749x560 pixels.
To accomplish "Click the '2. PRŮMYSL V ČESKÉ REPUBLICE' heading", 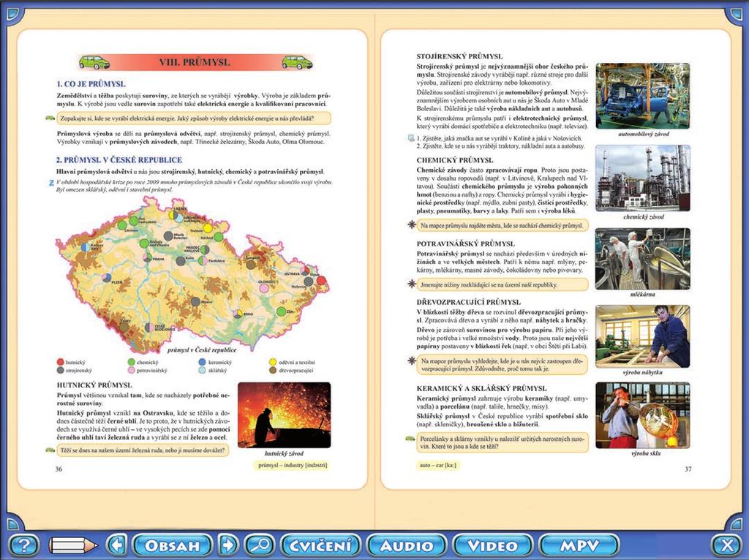I will click(119, 160).
